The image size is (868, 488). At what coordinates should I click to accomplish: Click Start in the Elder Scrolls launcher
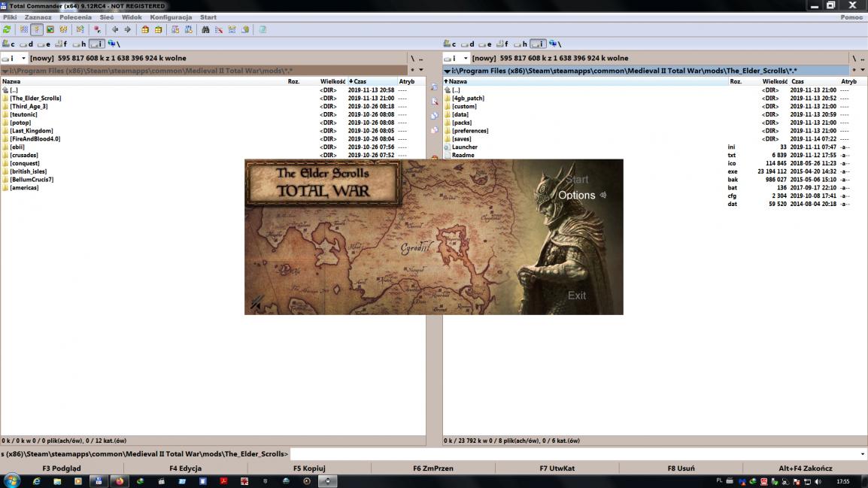click(x=577, y=180)
